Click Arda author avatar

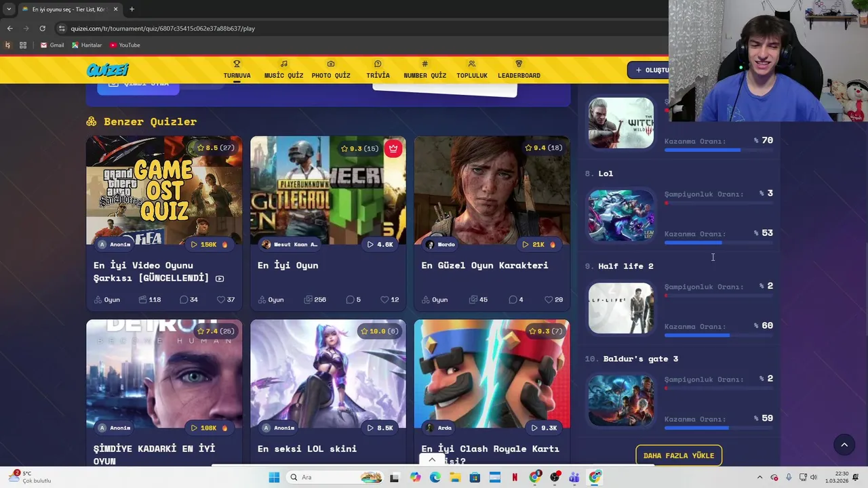click(430, 428)
